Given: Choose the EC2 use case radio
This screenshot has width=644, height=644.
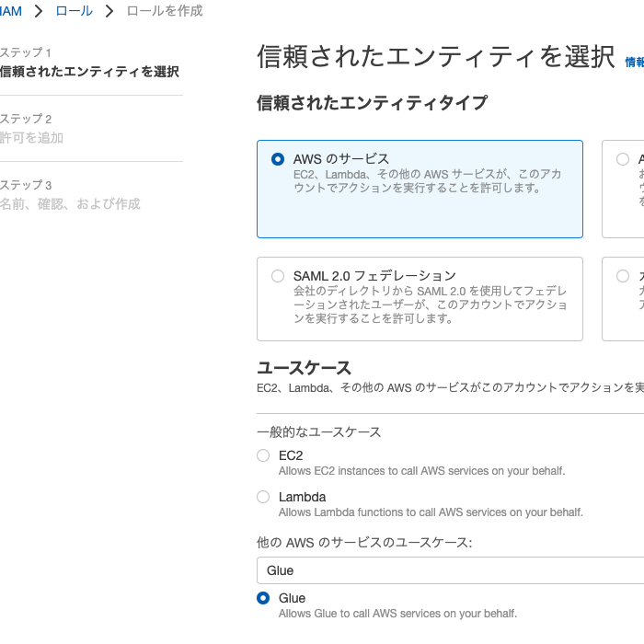Looking at the screenshot, I should click(263, 455).
